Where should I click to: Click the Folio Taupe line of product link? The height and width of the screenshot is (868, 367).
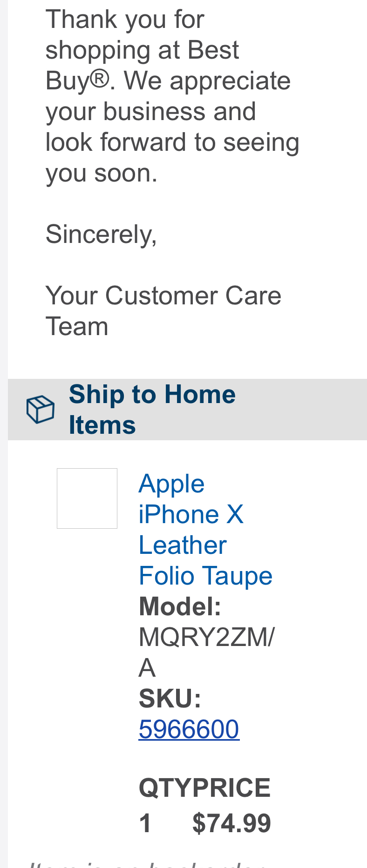[205, 576]
